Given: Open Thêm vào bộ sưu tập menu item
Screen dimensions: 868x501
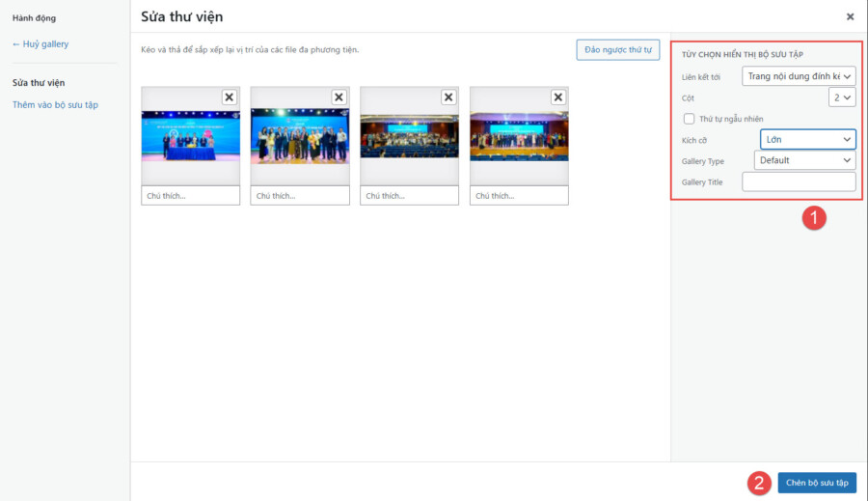Looking at the screenshot, I should (x=55, y=104).
